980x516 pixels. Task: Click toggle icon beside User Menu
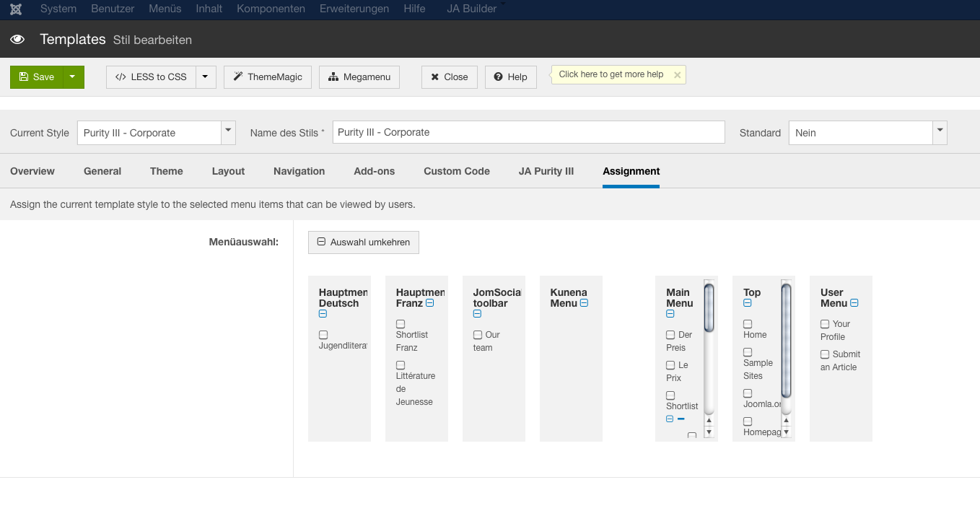[854, 303]
